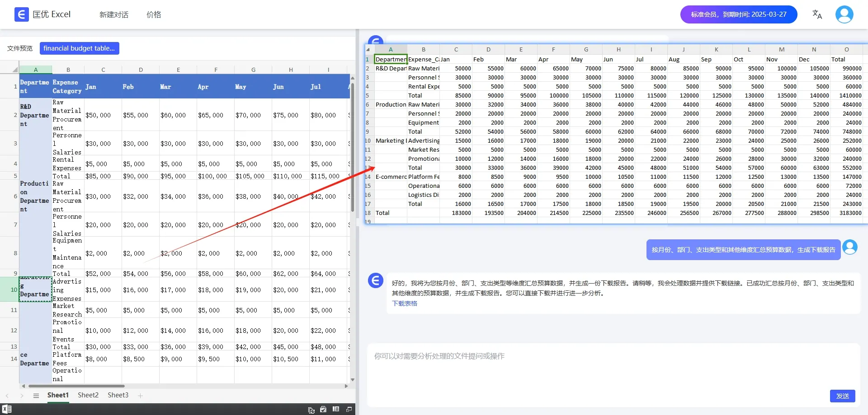Viewport: 868px width, 415px height.
Task: Switch to the Sheet1 tab
Action: 58,395
